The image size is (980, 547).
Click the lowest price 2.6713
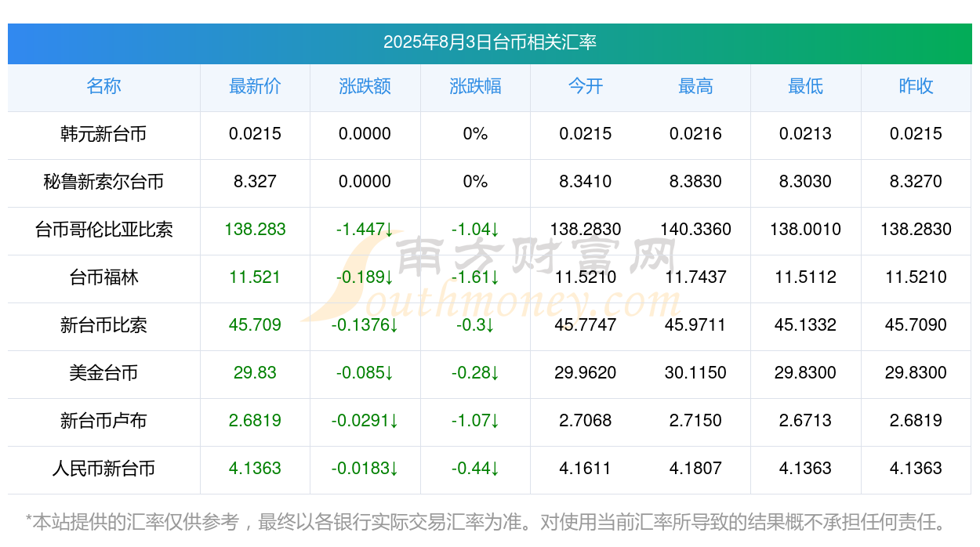pos(805,421)
